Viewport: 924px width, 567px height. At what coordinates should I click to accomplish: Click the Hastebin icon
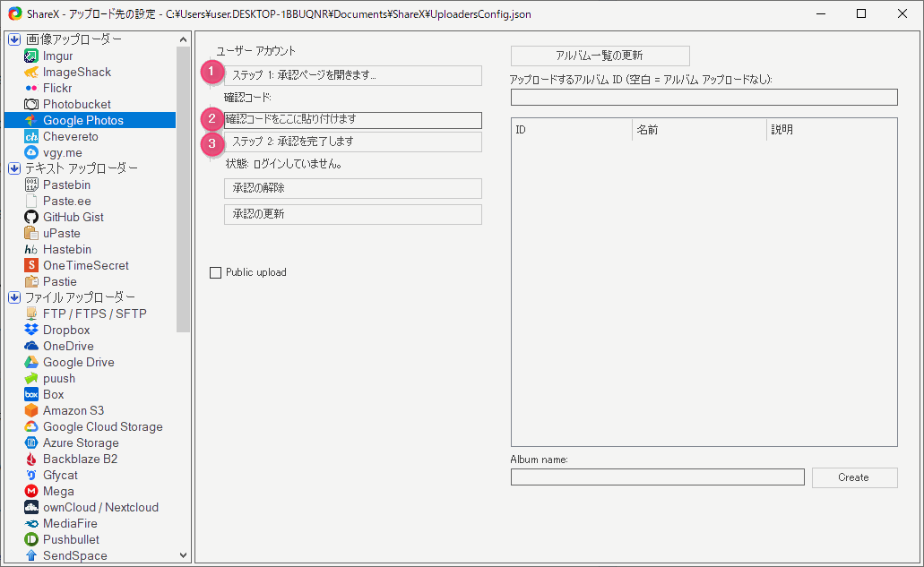tap(31, 250)
